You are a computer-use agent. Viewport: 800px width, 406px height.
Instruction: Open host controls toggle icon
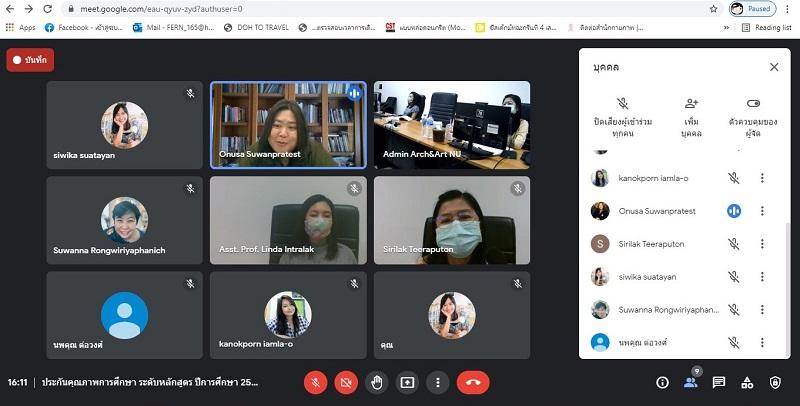pos(753,104)
